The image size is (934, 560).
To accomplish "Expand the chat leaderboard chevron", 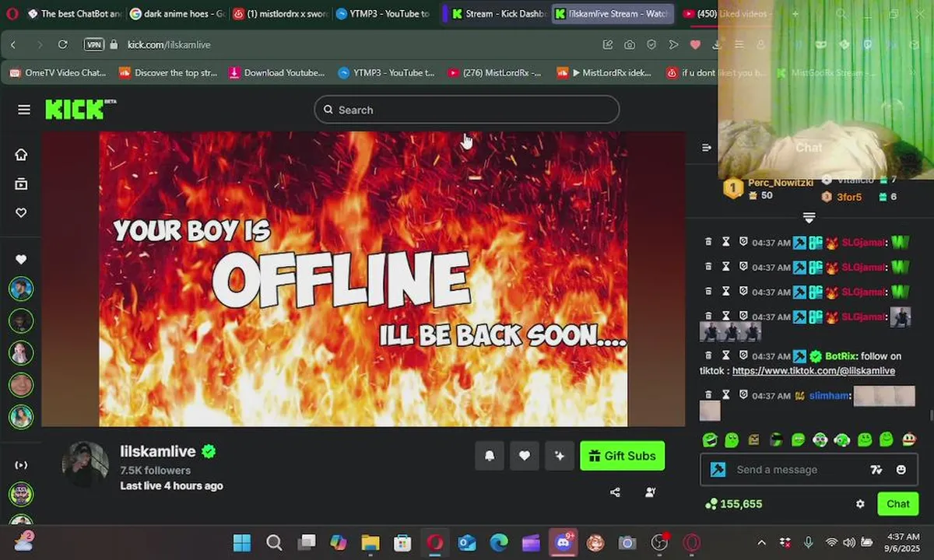I will (x=809, y=218).
